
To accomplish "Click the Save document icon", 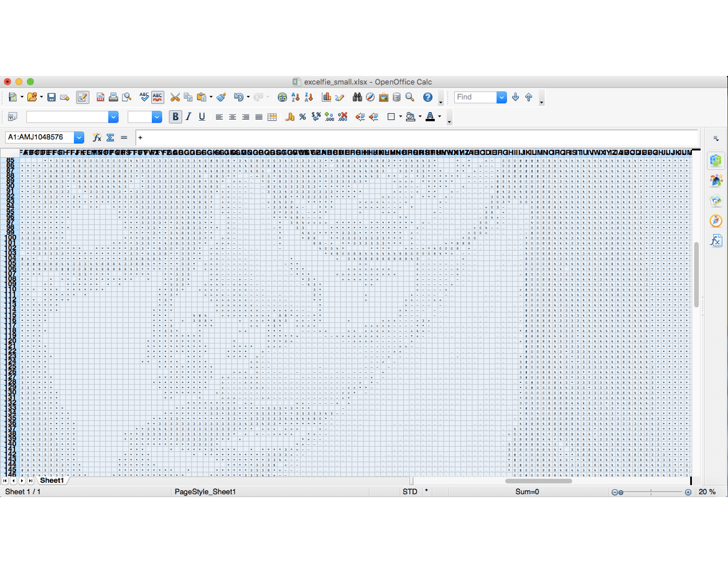I will tap(52, 98).
